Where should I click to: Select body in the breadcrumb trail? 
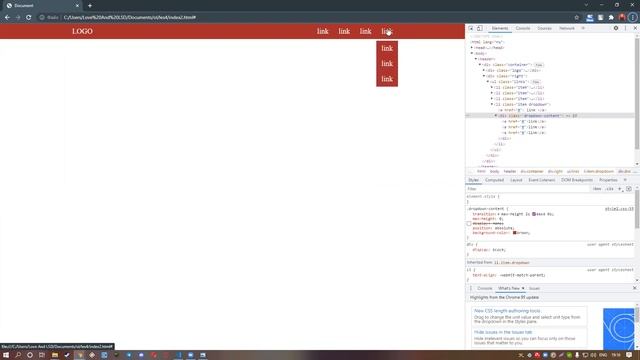point(494,171)
